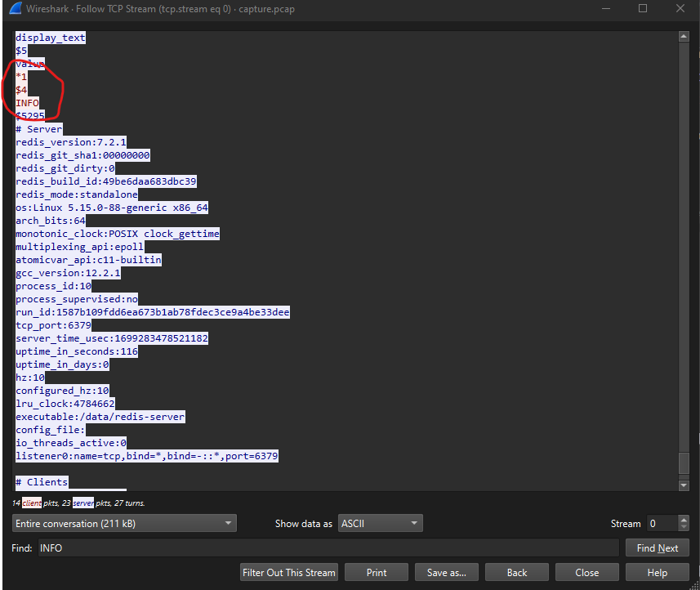
Task: Decrease the Stream number with down arrow
Action: (x=684, y=527)
